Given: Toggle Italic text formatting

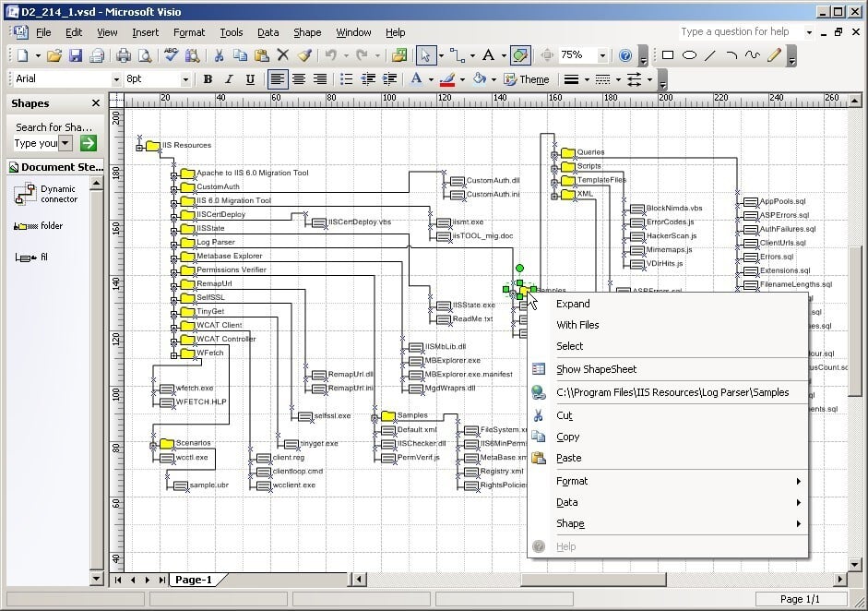Looking at the screenshot, I should [229, 79].
